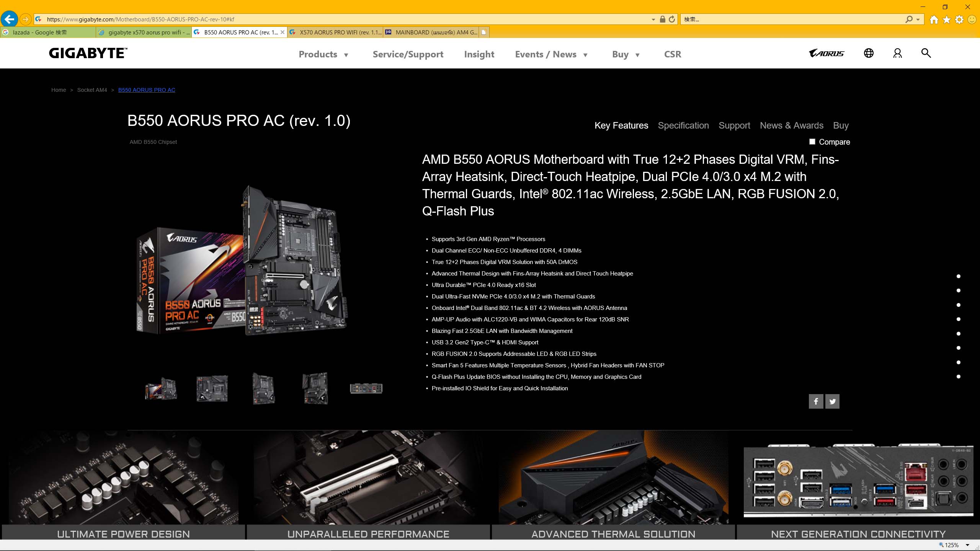Select the rear IO panel thumbnail
Screen dimensions: 980x551
[366, 389]
